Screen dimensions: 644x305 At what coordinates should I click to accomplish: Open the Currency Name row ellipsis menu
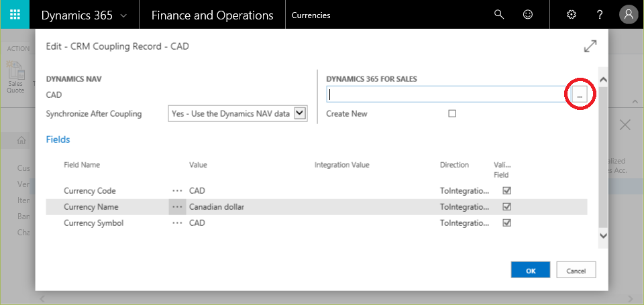click(x=177, y=207)
